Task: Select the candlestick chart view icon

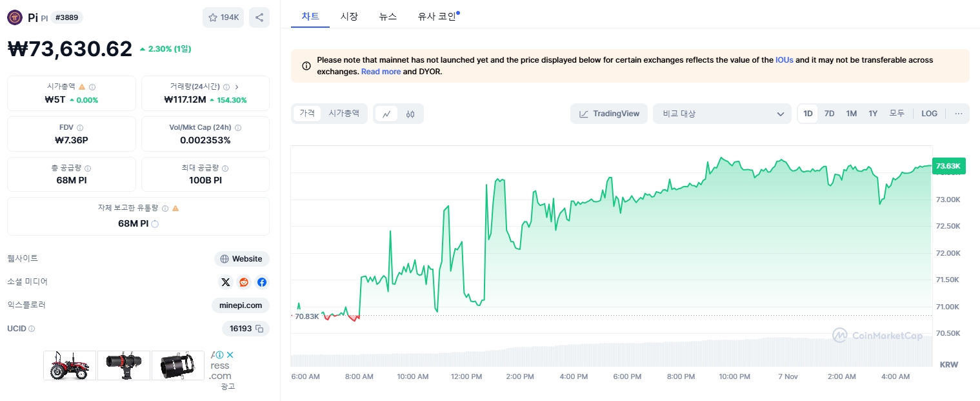Action: coord(411,114)
